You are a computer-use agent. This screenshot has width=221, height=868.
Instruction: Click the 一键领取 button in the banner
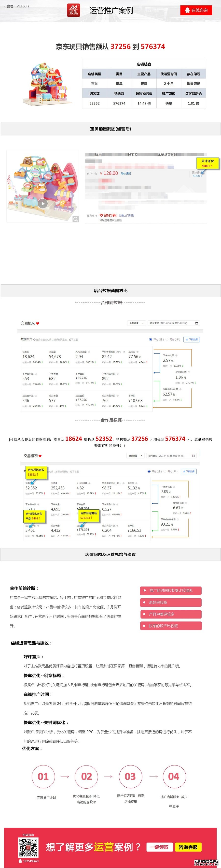coord(159,847)
